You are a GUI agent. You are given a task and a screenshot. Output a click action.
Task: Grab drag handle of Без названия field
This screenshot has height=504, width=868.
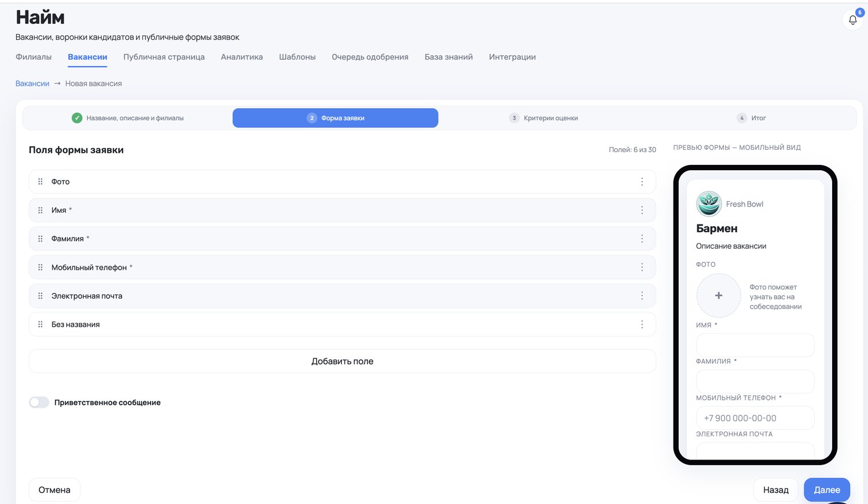pyautogui.click(x=41, y=325)
